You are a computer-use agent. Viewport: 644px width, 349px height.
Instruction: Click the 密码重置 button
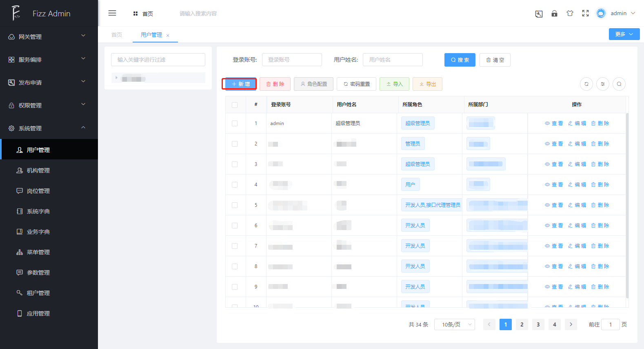[357, 84]
